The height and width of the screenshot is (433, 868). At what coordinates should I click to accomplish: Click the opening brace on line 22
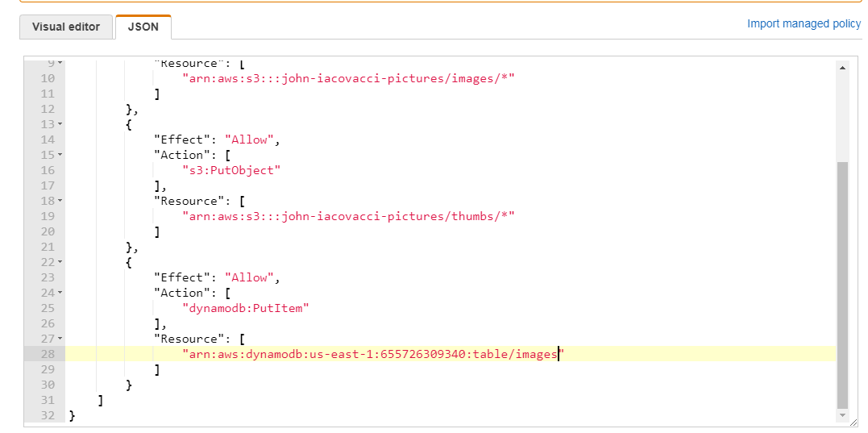pyautogui.click(x=129, y=262)
